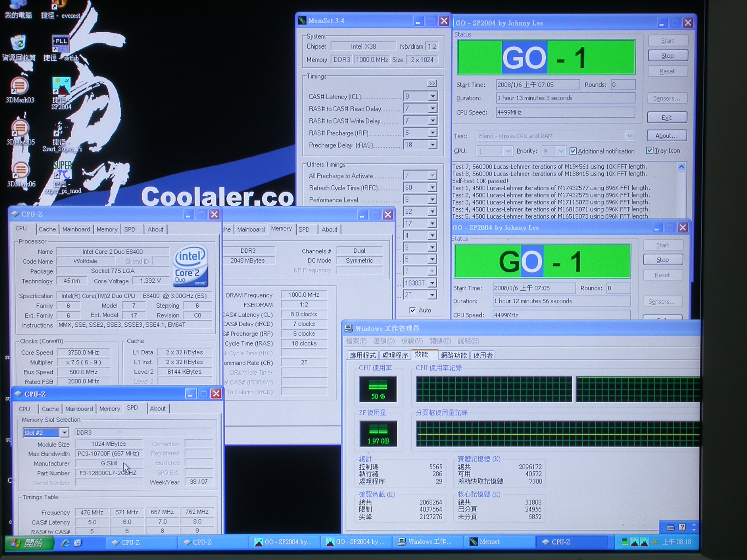Screen dimensions: 747x560
Task: Click the keyboard icon on language bar
Action: tap(671, 527)
